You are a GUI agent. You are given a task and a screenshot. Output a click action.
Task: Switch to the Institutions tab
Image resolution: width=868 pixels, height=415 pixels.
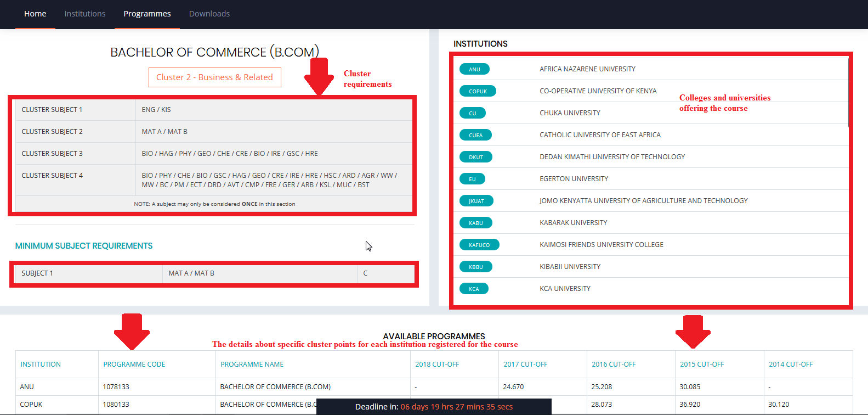click(85, 14)
